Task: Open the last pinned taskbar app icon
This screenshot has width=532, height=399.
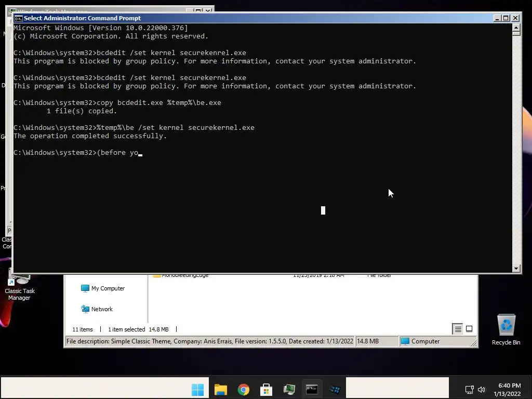Action: pyautogui.click(x=335, y=390)
